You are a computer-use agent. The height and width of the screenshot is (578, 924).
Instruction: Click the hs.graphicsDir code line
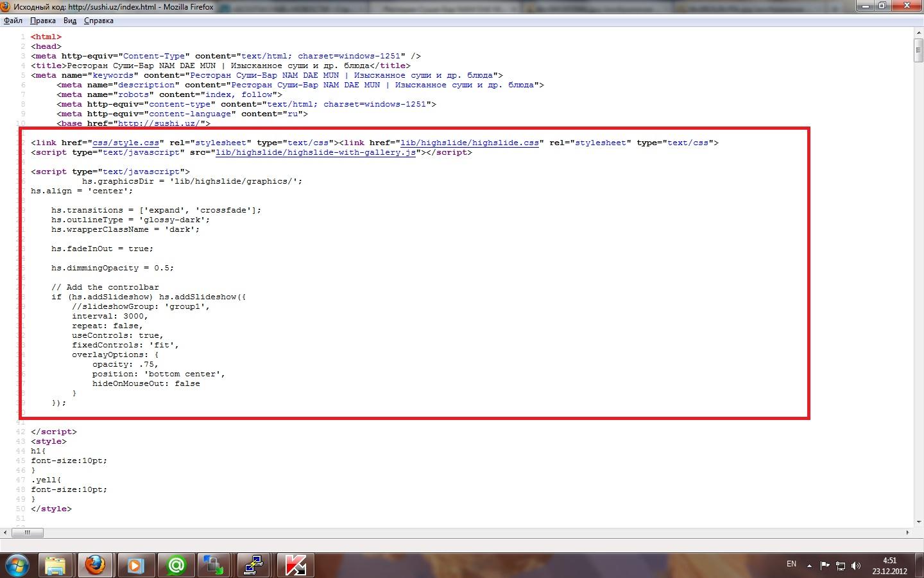coord(193,181)
